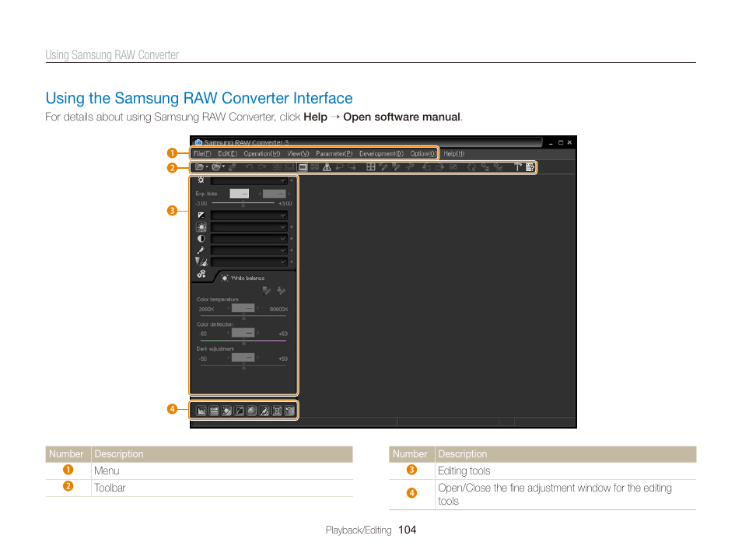
Task: Toggle the warning triangle highlight icon
Action: tap(327, 167)
